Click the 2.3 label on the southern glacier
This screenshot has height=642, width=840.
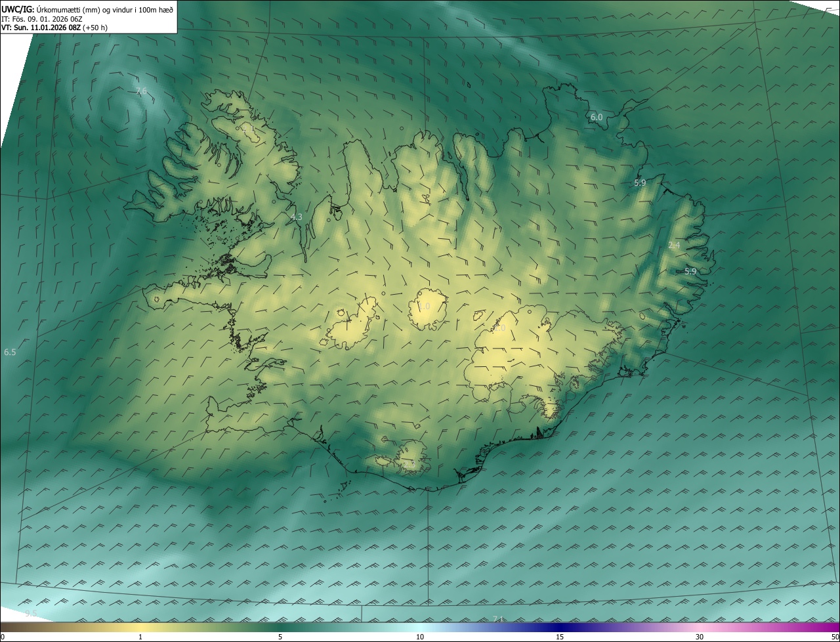(408, 464)
